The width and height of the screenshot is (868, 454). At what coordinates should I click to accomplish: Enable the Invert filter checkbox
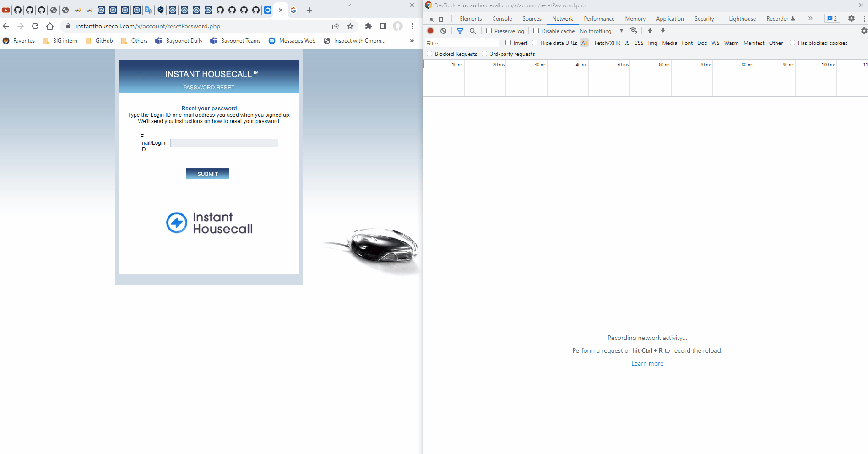508,43
